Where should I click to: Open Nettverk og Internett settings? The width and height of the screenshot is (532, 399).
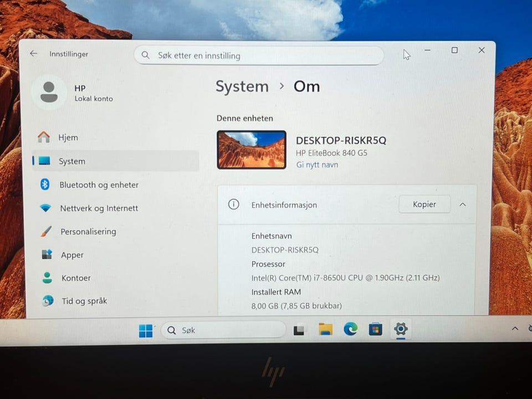pos(115,208)
